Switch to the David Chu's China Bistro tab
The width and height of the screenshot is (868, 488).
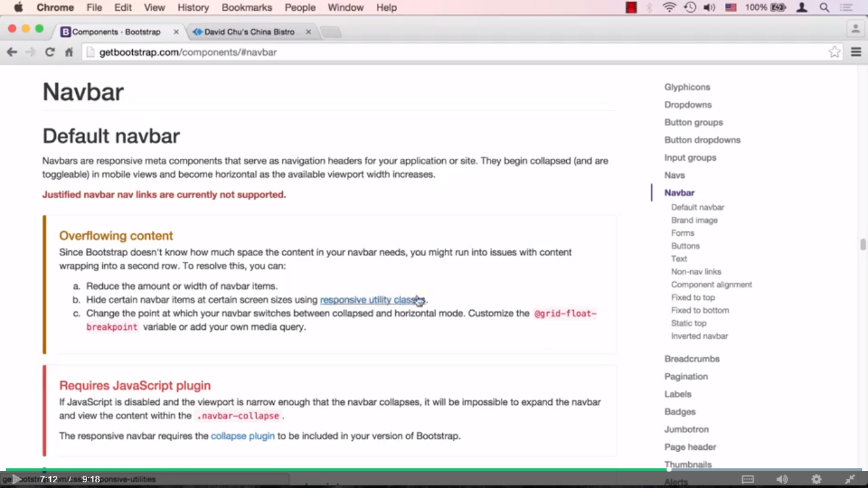tap(249, 32)
